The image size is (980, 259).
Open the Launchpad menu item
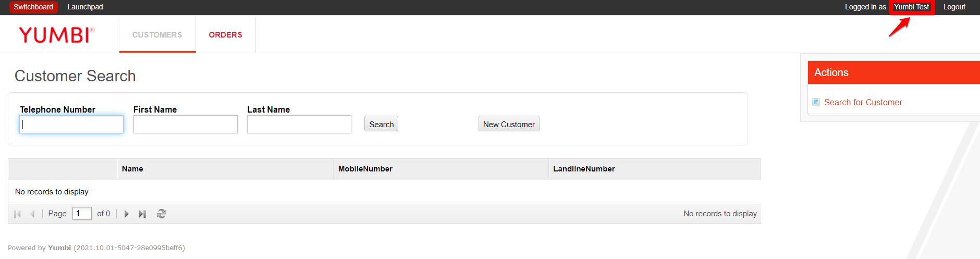point(85,7)
